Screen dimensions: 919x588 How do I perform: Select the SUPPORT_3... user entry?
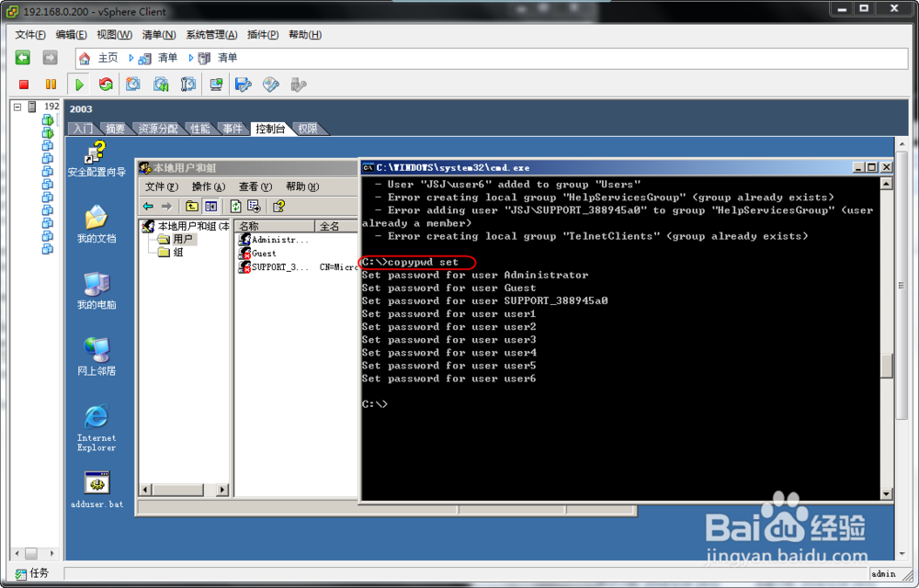pos(274,267)
